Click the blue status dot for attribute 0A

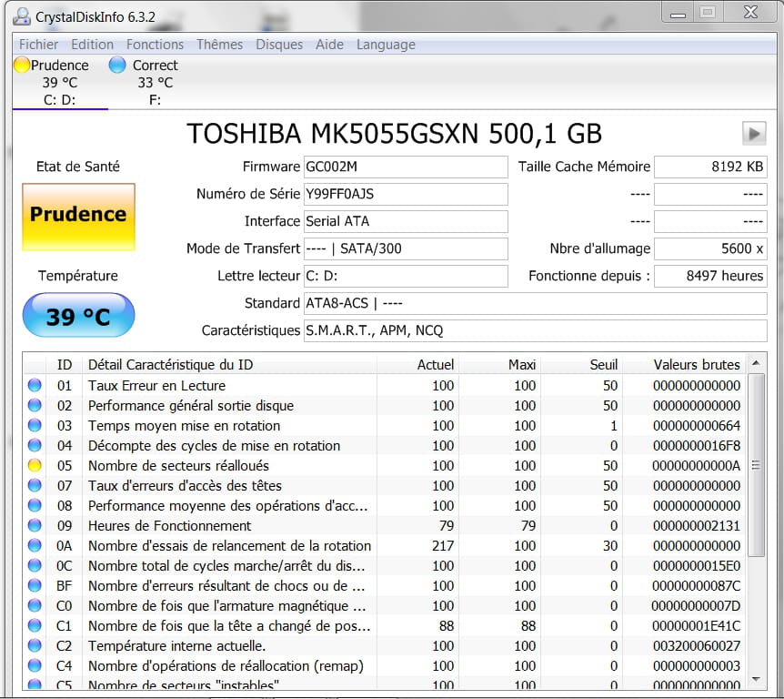[x=35, y=546]
